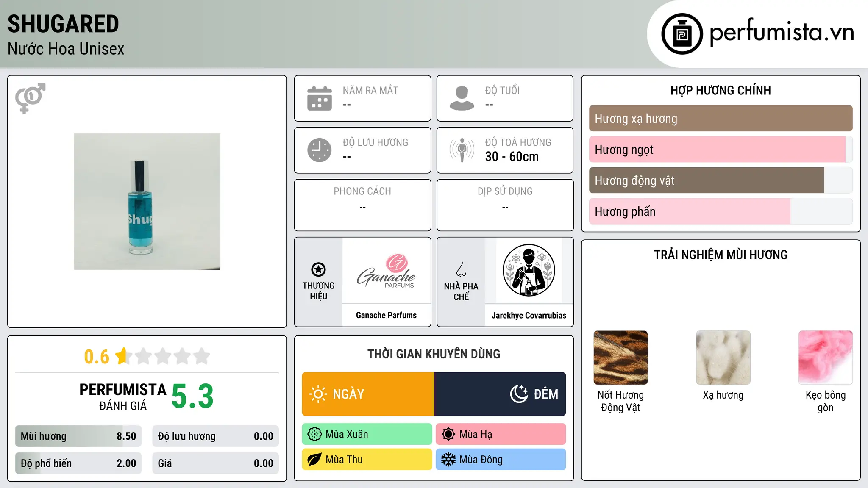This screenshot has height=488, width=868.
Task: Click the gold star rating icon
Action: (x=122, y=356)
